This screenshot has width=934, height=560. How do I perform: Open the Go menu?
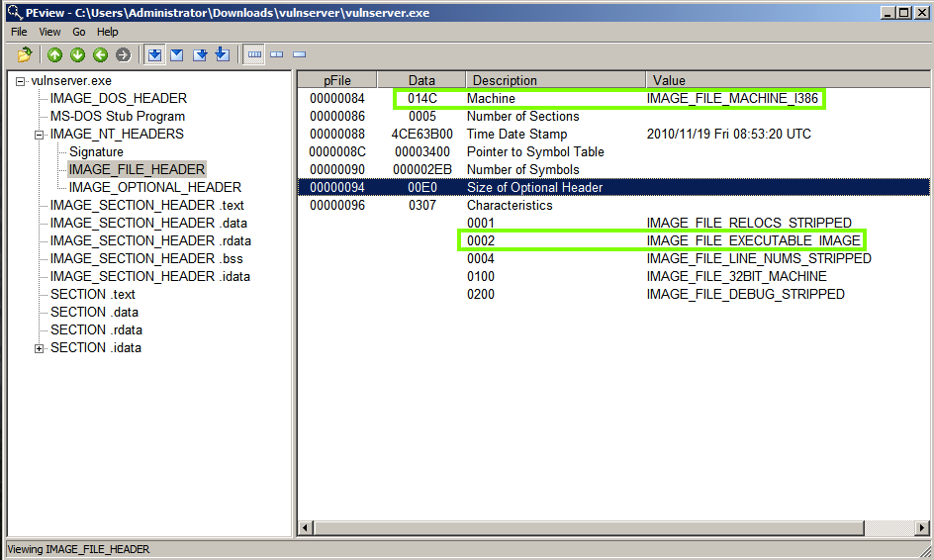coord(79,32)
